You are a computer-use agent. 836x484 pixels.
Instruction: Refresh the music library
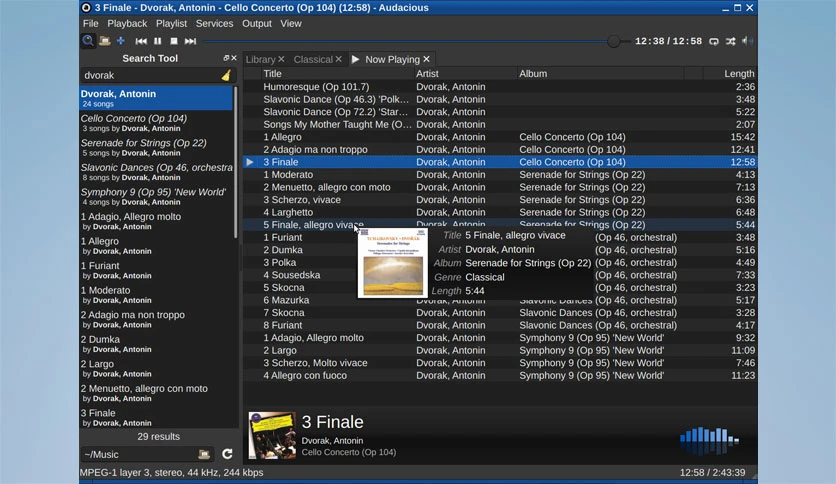[x=227, y=454]
